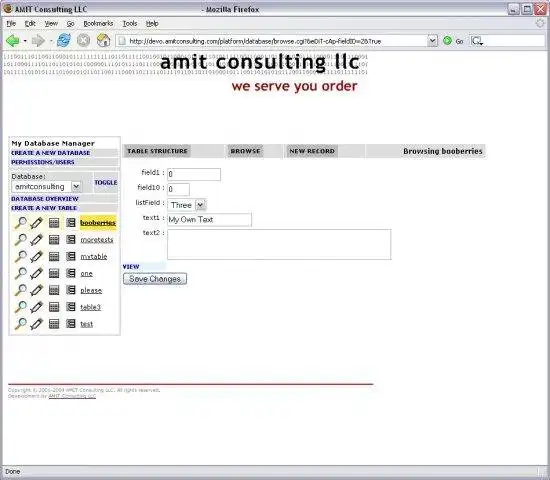This screenshot has width=550, height=480.
Task: Click structure icon for mytable row
Action: pos(71,256)
